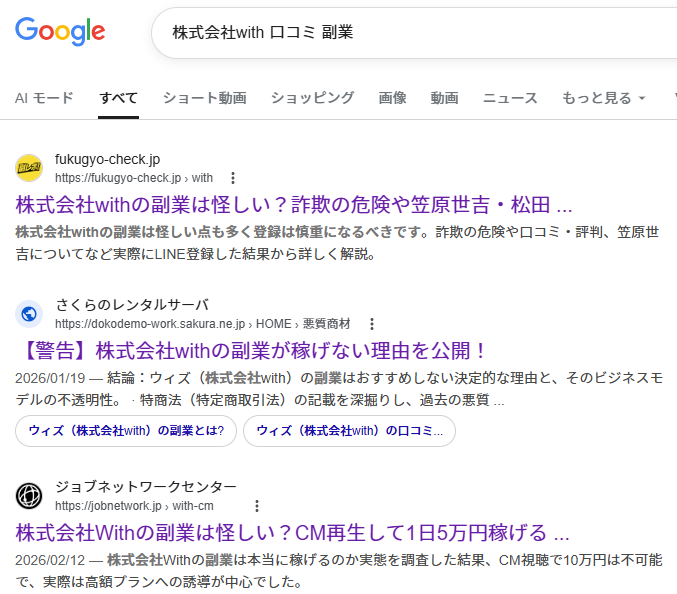
Task: Open 【警告】株式会社withの副業が稼げない理由を公開！ title
Action: 251,351
